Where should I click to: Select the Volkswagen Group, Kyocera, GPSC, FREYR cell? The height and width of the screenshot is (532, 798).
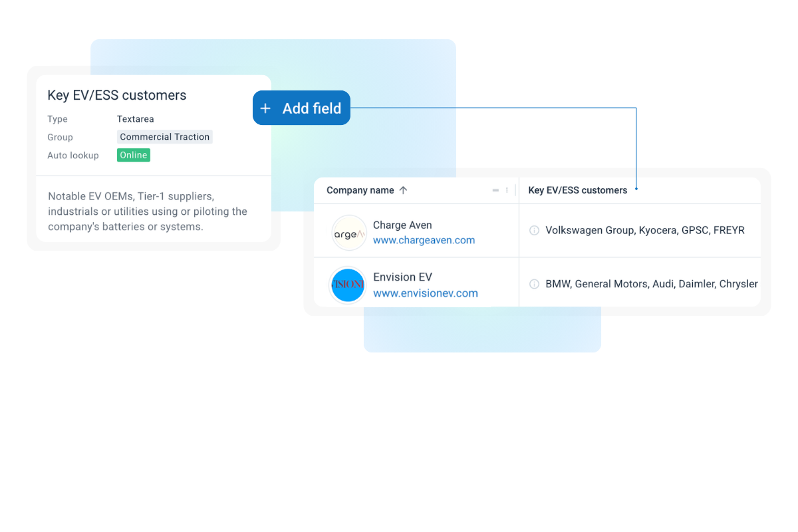coord(640,230)
